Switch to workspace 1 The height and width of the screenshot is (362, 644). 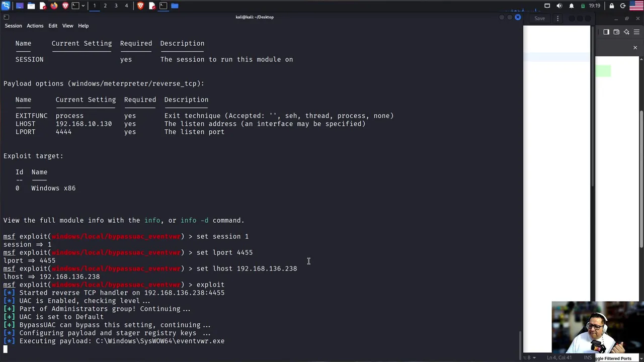[x=94, y=6]
